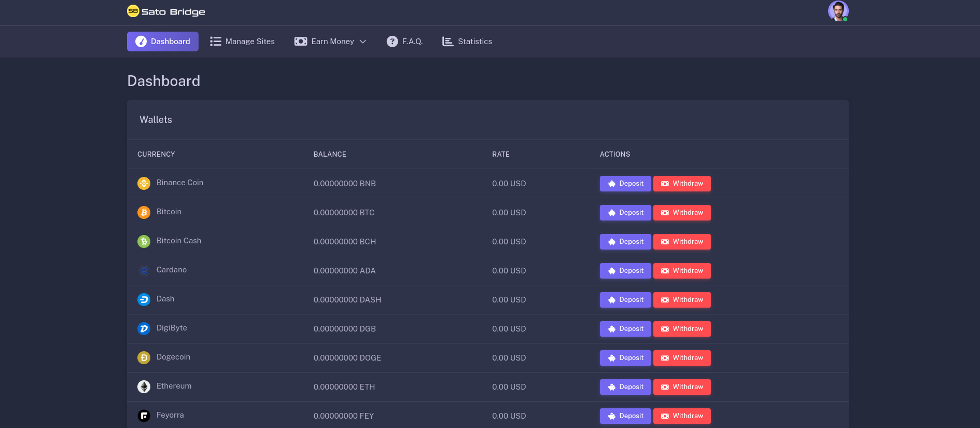This screenshot has height=428, width=980.
Task: Deposit Dogecoin
Action: (625, 358)
